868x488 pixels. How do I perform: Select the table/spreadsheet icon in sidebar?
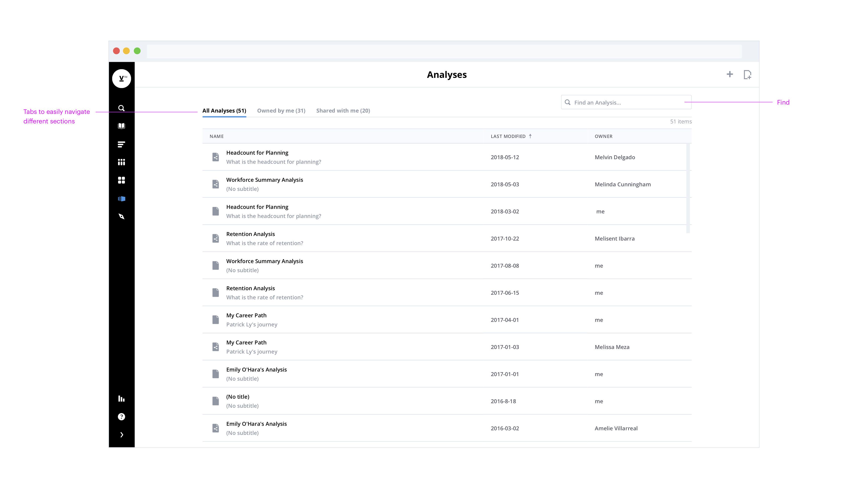pos(122,180)
